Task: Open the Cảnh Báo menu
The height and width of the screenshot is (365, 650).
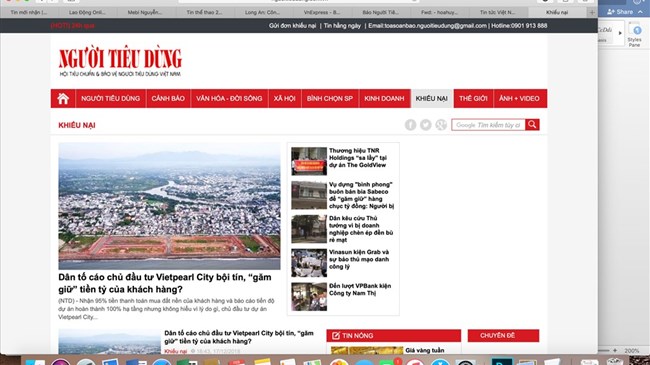Action: click(168, 99)
